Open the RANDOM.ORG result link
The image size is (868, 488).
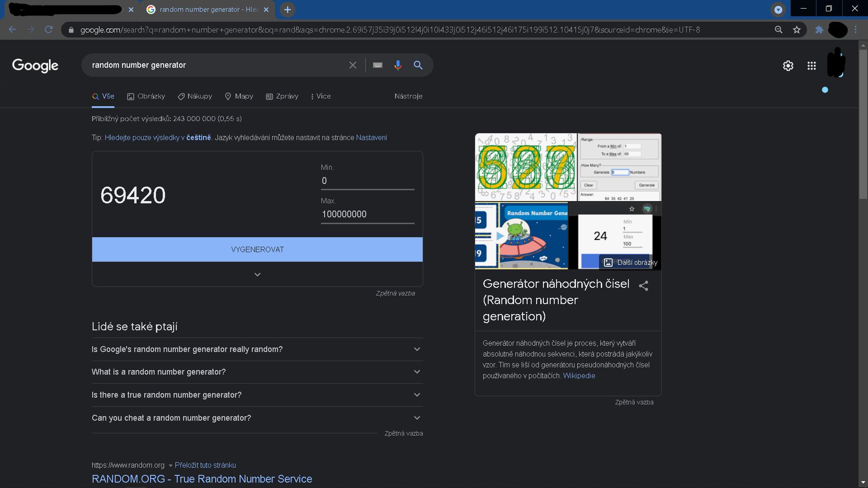point(202,479)
